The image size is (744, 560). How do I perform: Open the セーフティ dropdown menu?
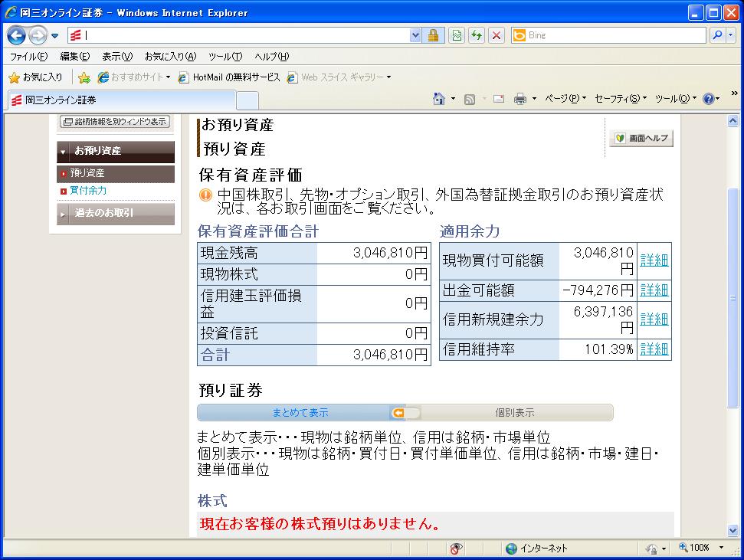[620, 99]
